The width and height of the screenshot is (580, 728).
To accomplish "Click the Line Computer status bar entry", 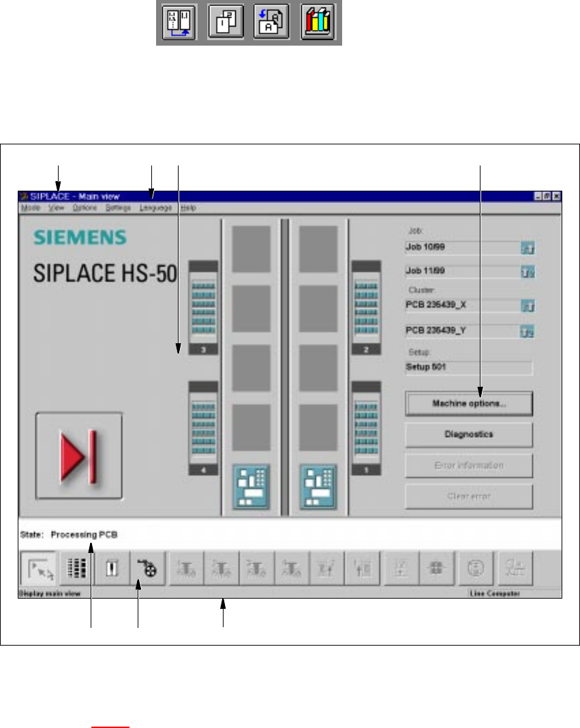I will pyautogui.click(x=495, y=593).
